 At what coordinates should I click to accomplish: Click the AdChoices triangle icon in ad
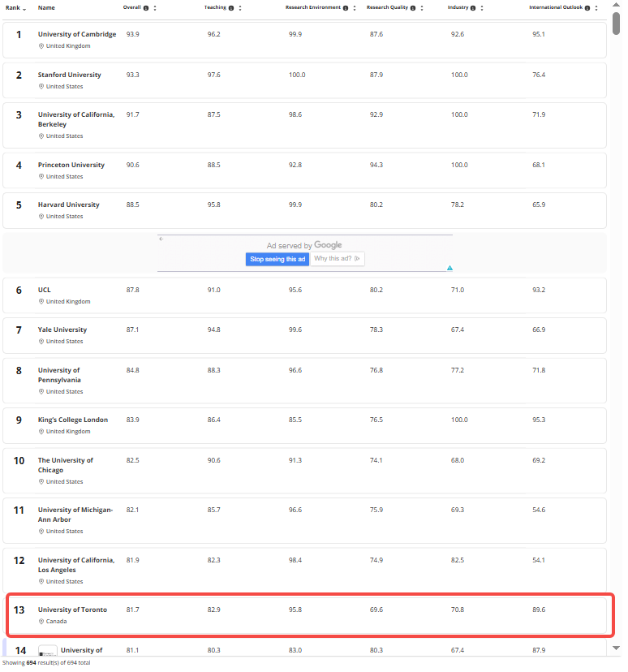tap(449, 267)
